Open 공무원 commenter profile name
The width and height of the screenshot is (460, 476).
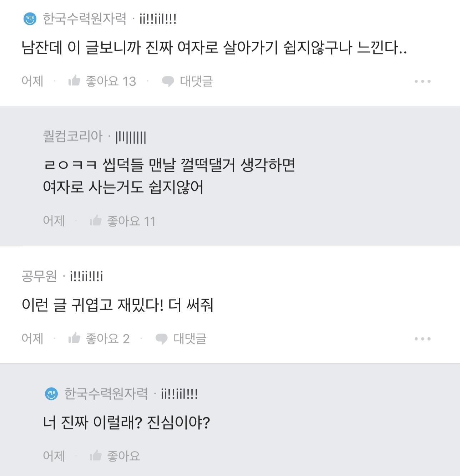point(39,276)
